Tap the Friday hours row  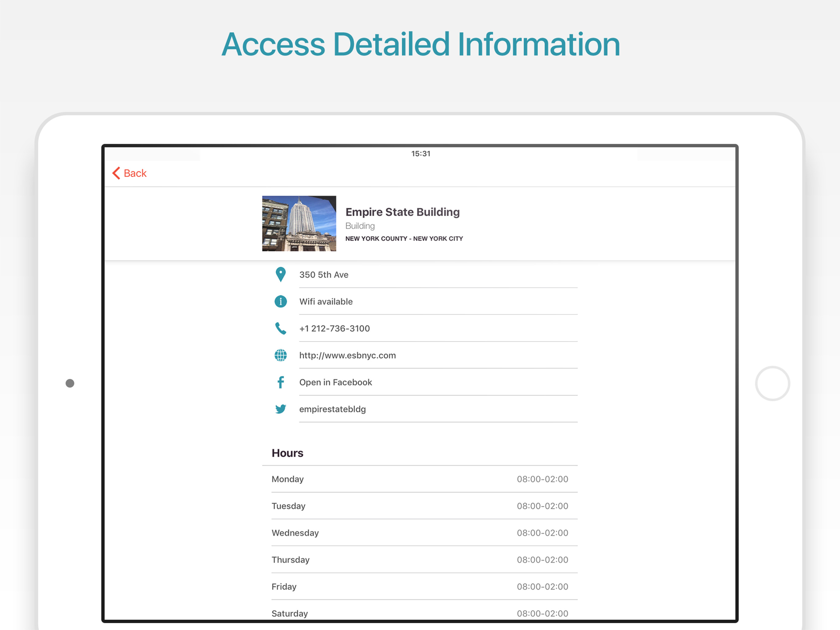tap(420, 587)
